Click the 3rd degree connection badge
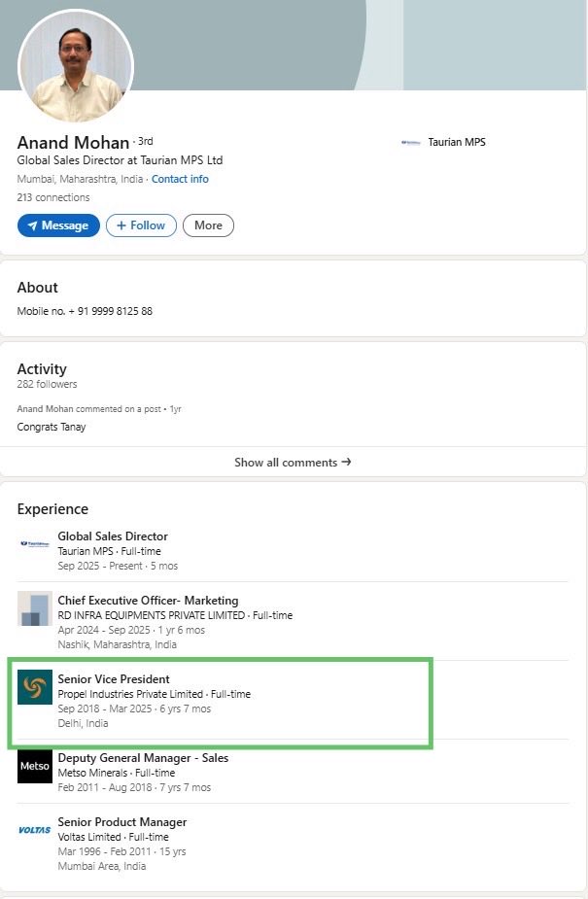 click(x=145, y=141)
